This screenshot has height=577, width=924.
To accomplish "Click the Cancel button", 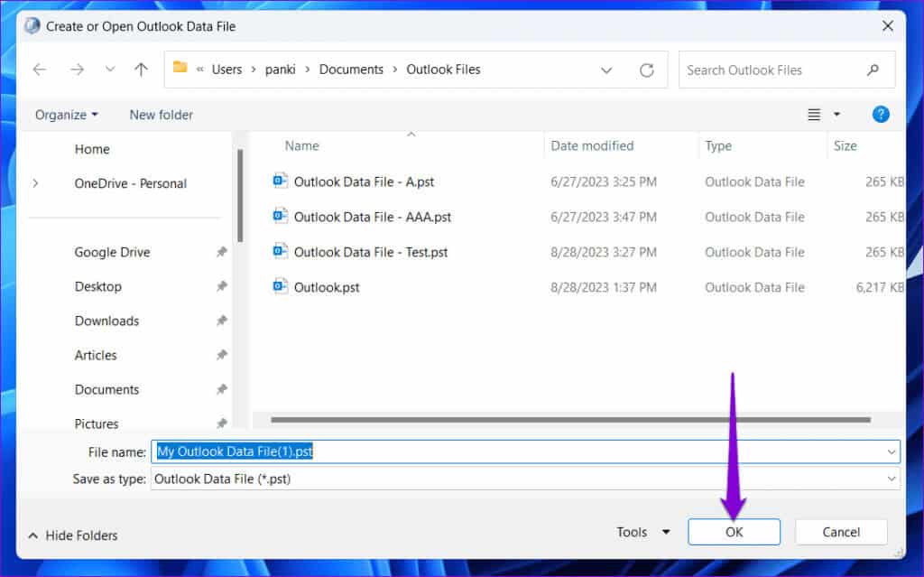I will pyautogui.click(x=841, y=532).
